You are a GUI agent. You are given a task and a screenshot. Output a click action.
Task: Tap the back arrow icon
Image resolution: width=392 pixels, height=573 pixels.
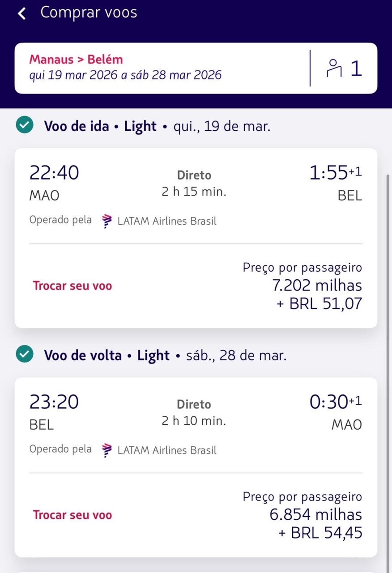21,13
